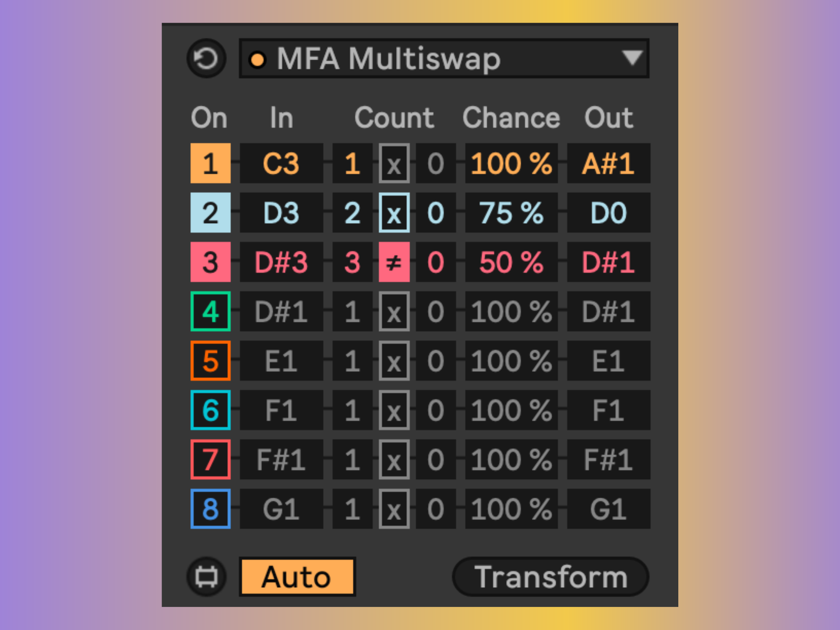Toggle the x count mode in E1 row
840x630 pixels.
(394, 361)
